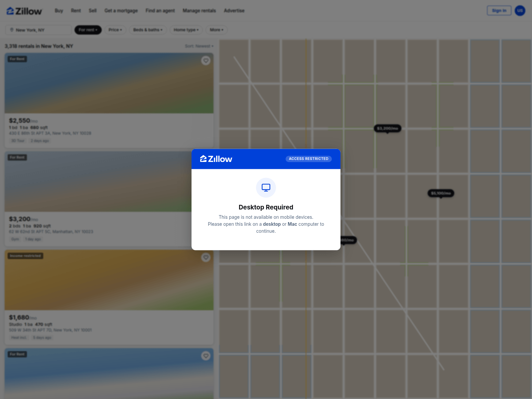This screenshot has height=399, width=532.
Task: Click '2 days ago' tag on $2,550 listing
Action: [x=40, y=141]
